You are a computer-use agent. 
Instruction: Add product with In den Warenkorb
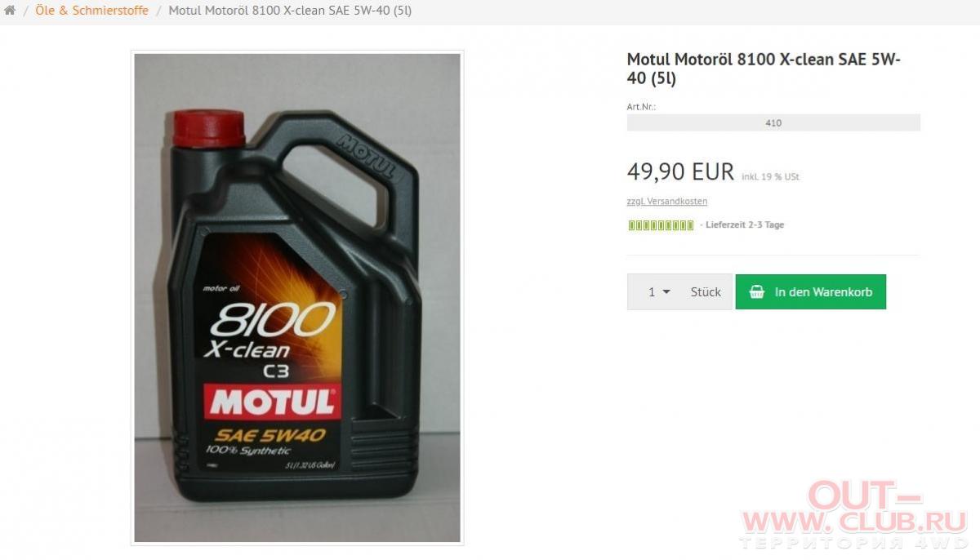[x=811, y=291]
